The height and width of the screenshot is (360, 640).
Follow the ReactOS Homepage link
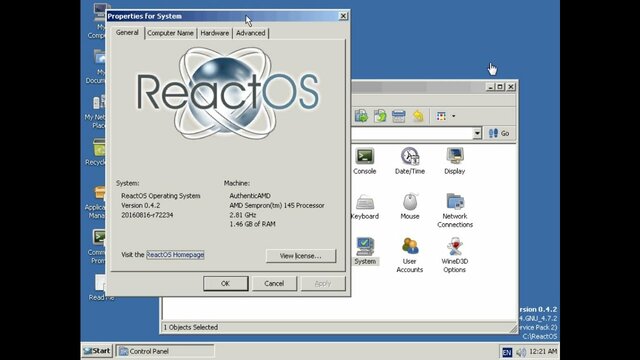[175, 255]
